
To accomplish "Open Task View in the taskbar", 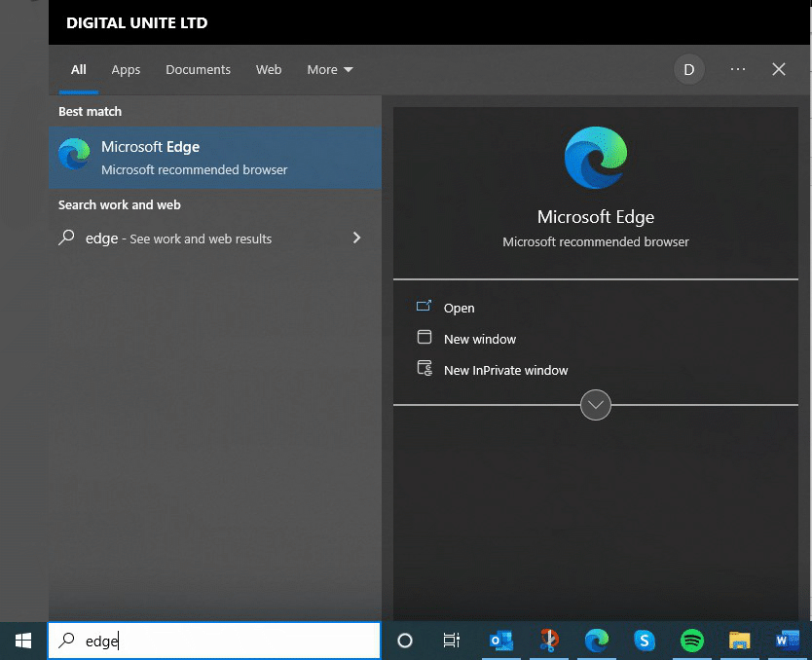I will (x=452, y=641).
